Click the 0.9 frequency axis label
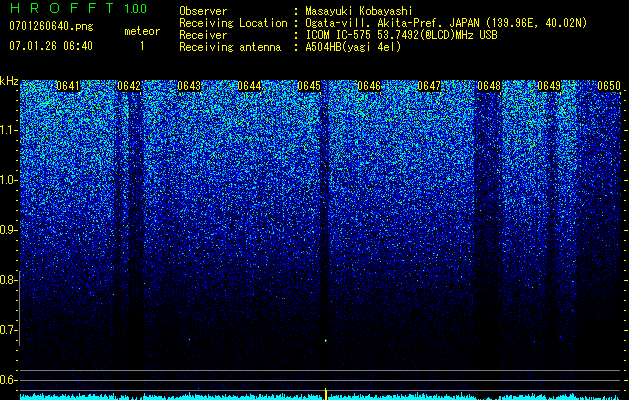The width and height of the screenshot is (629, 400). pos(7,230)
